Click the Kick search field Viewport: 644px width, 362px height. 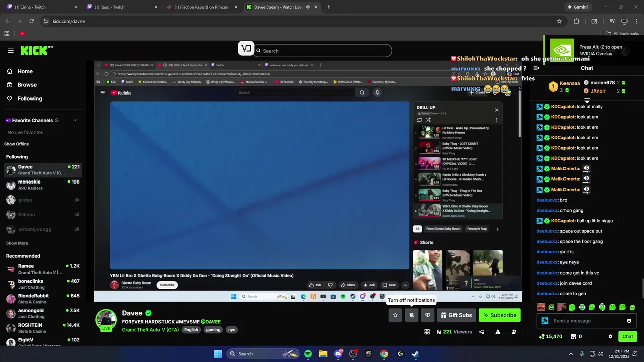click(x=322, y=51)
